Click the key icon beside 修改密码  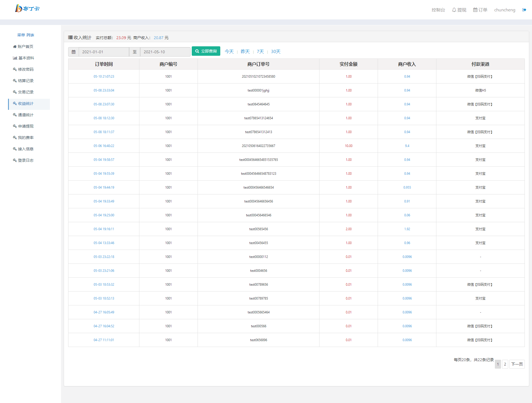(15, 69)
